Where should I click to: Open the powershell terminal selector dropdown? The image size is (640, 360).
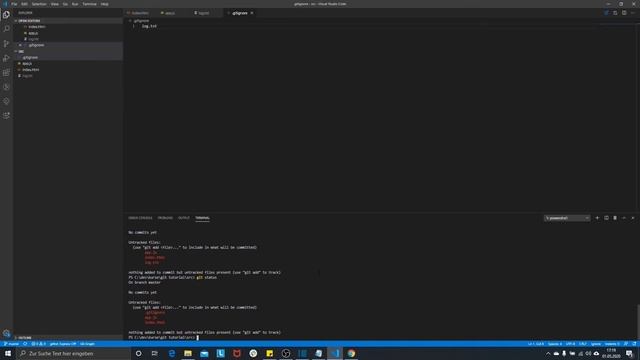coord(567,218)
